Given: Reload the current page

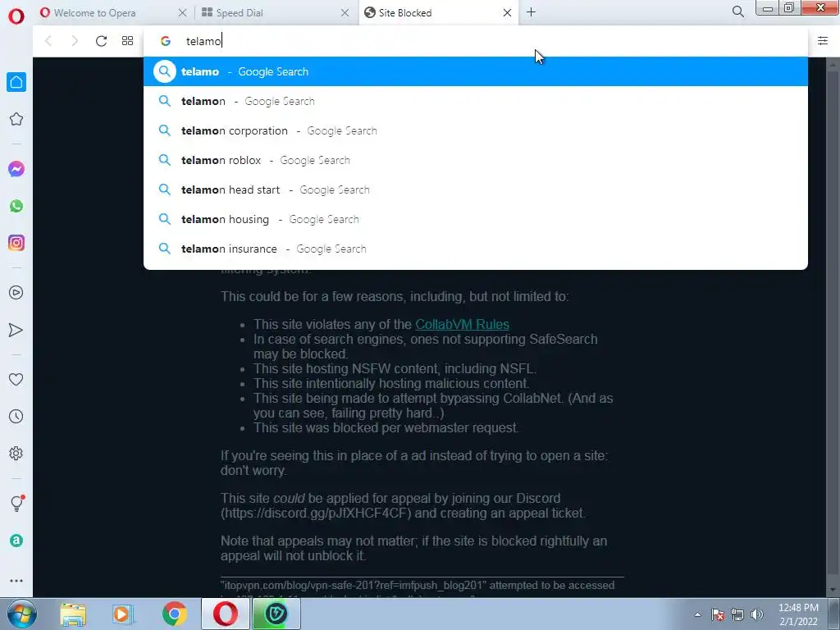Looking at the screenshot, I should tap(101, 41).
